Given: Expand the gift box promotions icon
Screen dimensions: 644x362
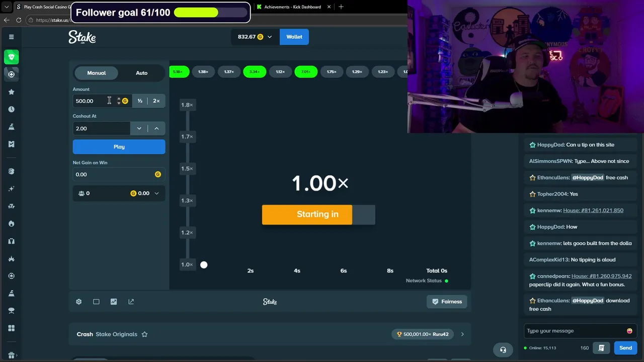Looking at the screenshot, I should coord(11,355).
